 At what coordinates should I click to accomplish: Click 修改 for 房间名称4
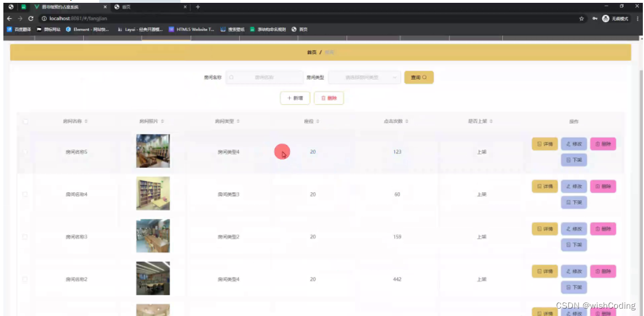pos(574,186)
